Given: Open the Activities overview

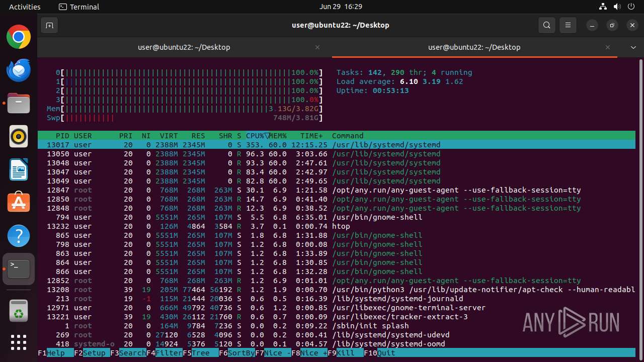Looking at the screenshot, I should click(x=25, y=7).
